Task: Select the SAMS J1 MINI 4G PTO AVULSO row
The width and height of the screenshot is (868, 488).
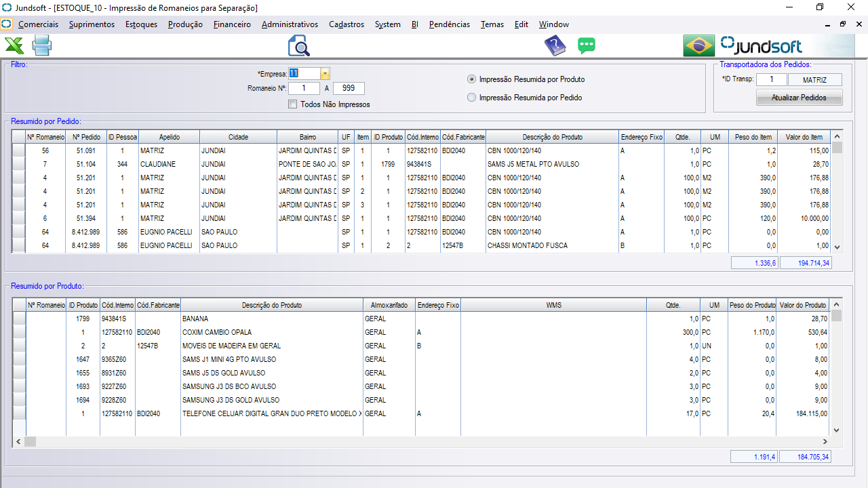Action: pyautogui.click(x=422, y=359)
